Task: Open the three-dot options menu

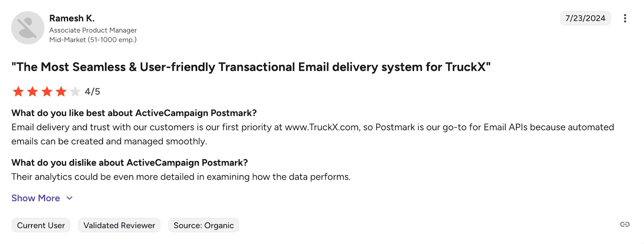Action: pyautogui.click(x=625, y=18)
